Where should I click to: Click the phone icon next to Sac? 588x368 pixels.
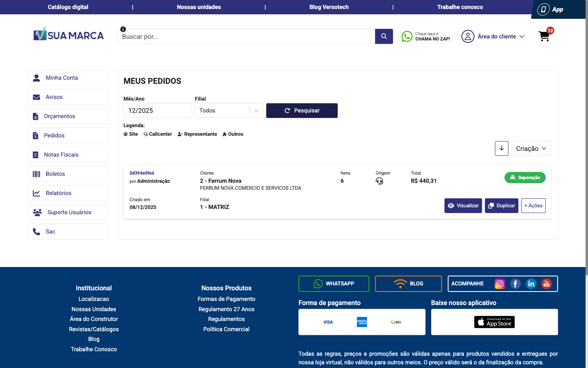36,231
